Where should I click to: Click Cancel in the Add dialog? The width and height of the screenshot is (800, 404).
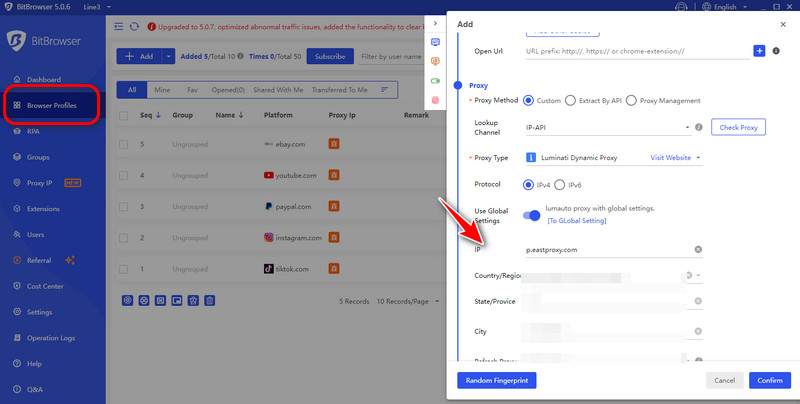coord(724,381)
